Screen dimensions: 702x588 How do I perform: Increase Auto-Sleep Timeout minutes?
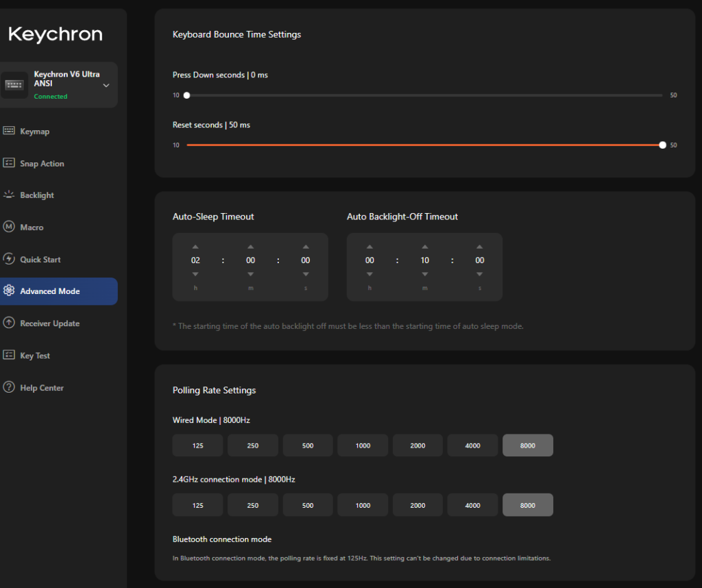tap(251, 247)
